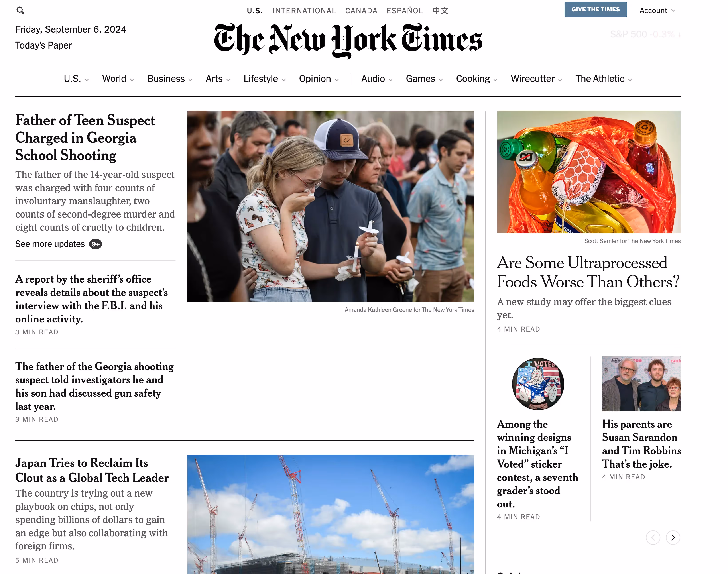
Task: Go to next carousel stories arrow
Action: point(673,537)
